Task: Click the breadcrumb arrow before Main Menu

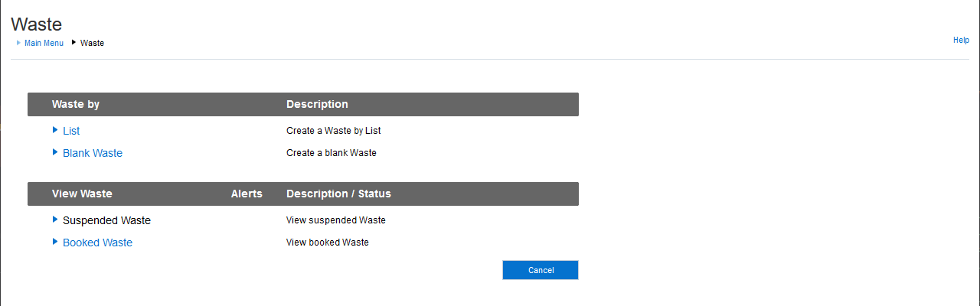Action: coord(18,43)
